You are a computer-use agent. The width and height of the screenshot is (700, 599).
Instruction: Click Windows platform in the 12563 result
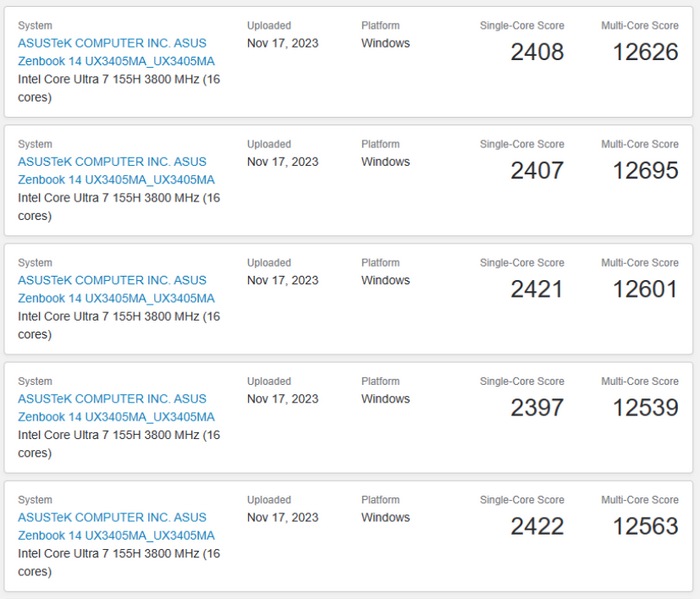pos(385,518)
